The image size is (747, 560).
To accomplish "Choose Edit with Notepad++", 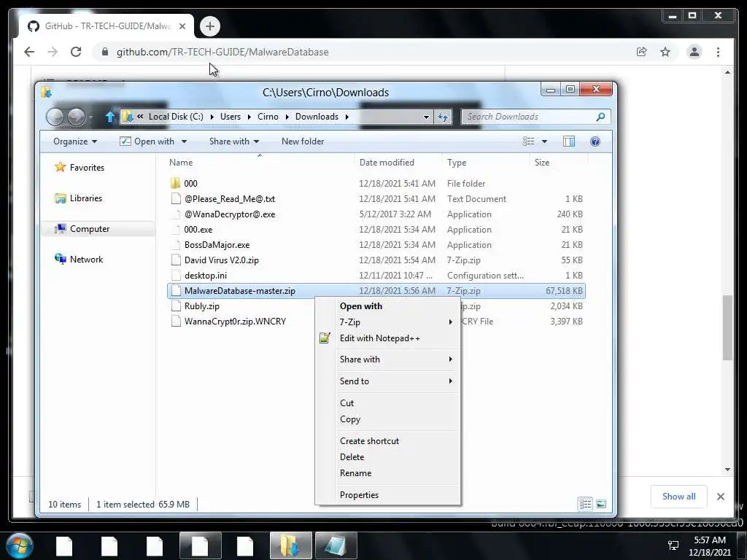I will [388, 338].
